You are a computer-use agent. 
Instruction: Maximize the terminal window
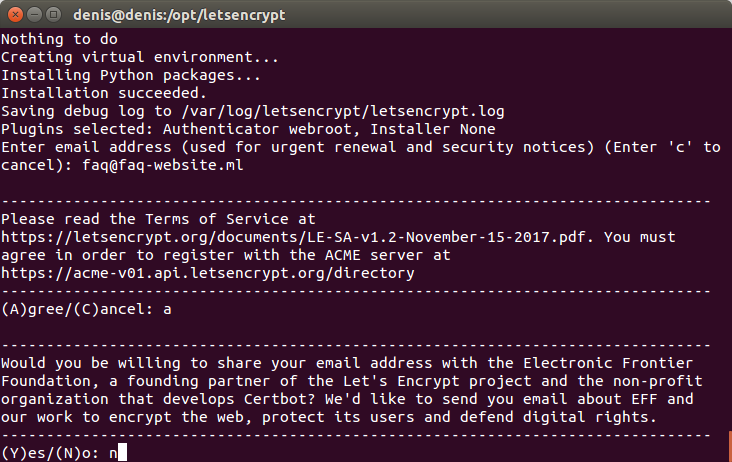54,15
